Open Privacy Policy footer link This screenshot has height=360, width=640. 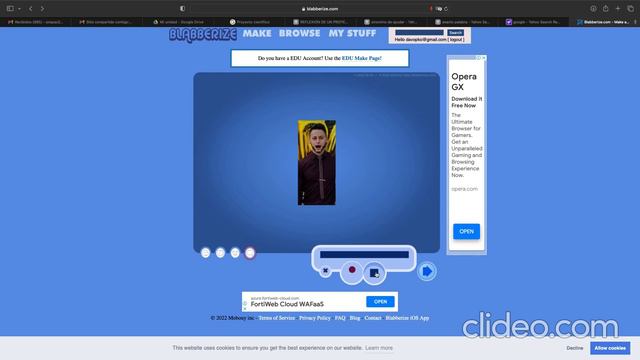point(315,318)
